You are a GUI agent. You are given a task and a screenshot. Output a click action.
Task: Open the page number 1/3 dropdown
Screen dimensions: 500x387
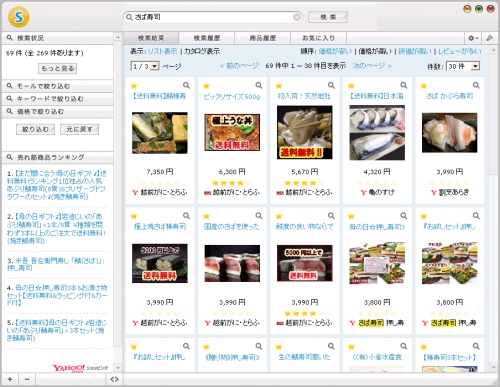pyautogui.click(x=145, y=66)
